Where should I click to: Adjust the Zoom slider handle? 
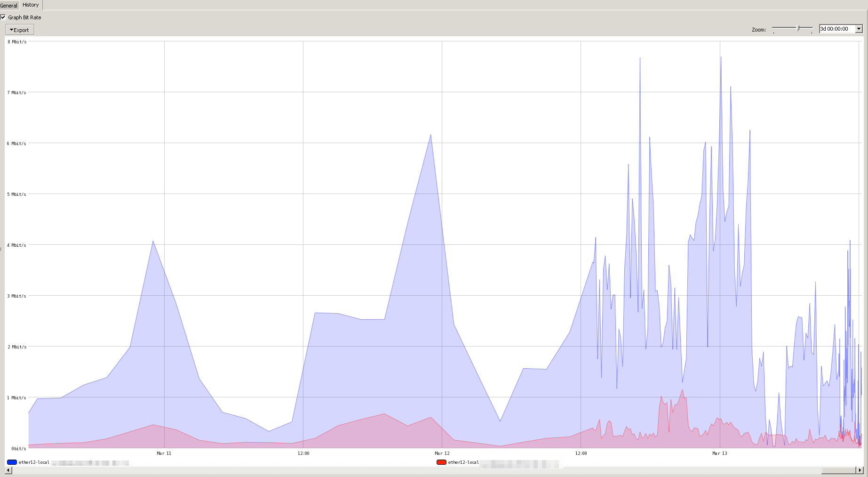[798, 28]
